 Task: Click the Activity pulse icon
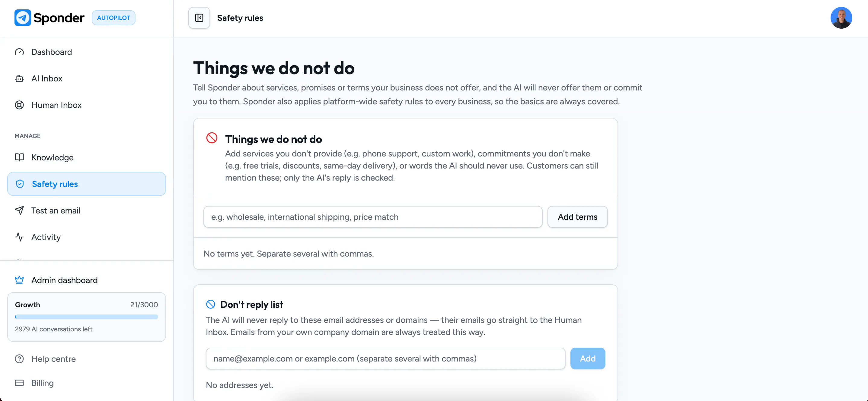[19, 237]
